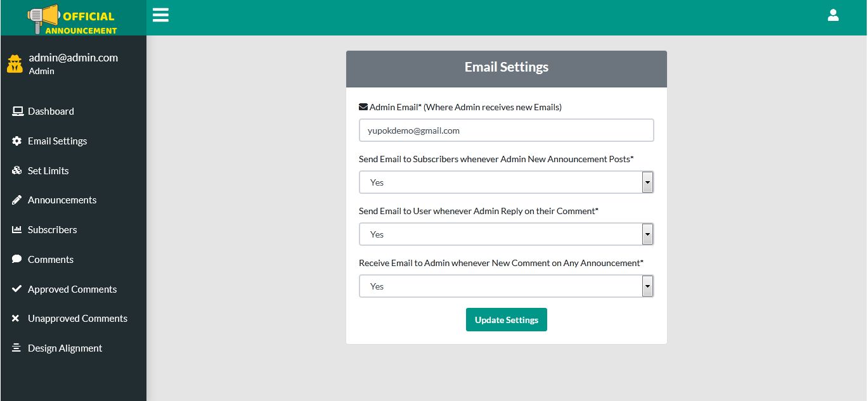This screenshot has width=868, height=401.
Task: Click the Approved Comments checkmark icon
Action: (17, 289)
